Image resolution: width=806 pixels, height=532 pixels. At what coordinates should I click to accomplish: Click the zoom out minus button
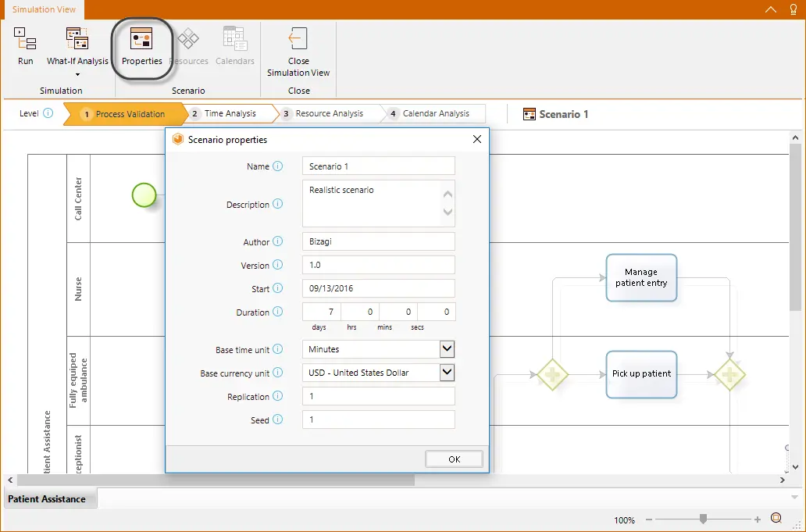[649, 520]
